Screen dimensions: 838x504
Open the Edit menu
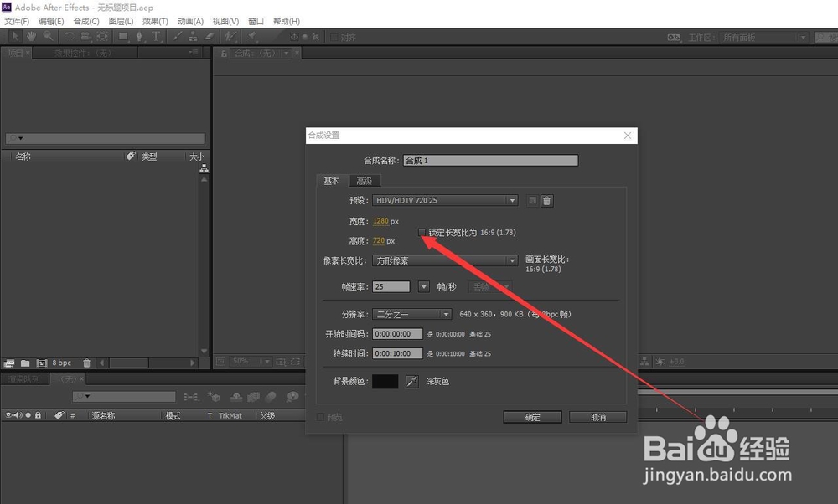51,22
